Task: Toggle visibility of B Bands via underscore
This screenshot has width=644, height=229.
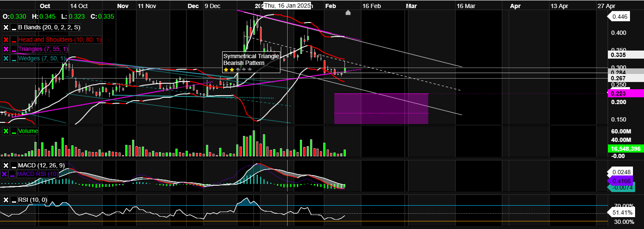Action: pyautogui.click(x=14, y=28)
